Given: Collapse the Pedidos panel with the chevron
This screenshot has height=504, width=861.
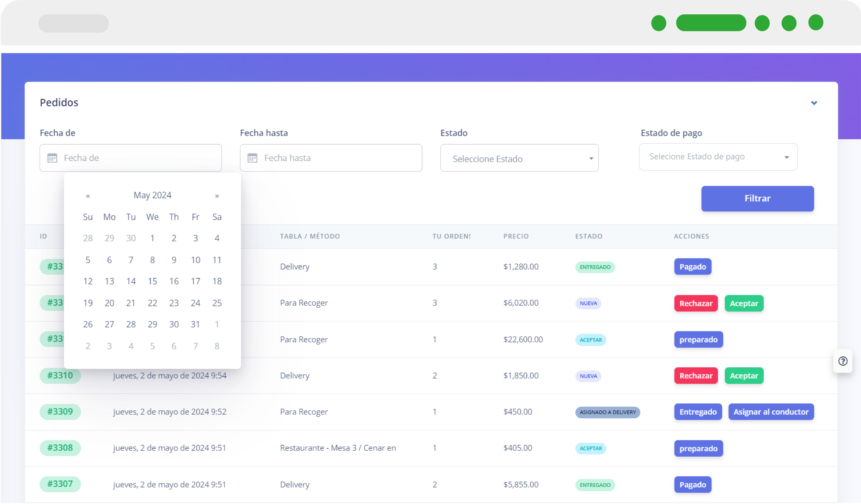Looking at the screenshot, I should (814, 103).
